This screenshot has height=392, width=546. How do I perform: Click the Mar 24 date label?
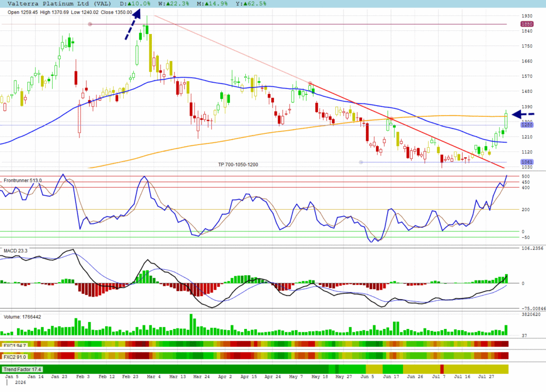pos(201,377)
